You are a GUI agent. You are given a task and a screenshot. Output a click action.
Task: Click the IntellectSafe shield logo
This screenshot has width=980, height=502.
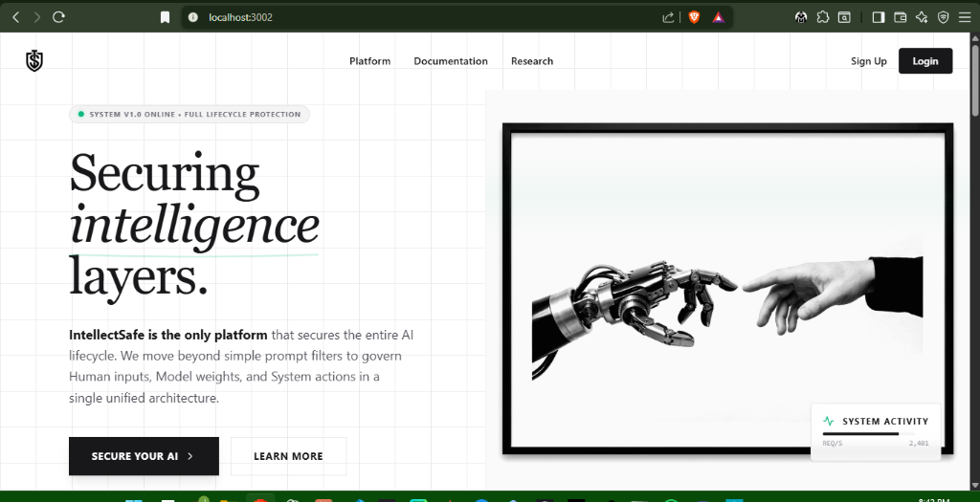click(x=34, y=61)
